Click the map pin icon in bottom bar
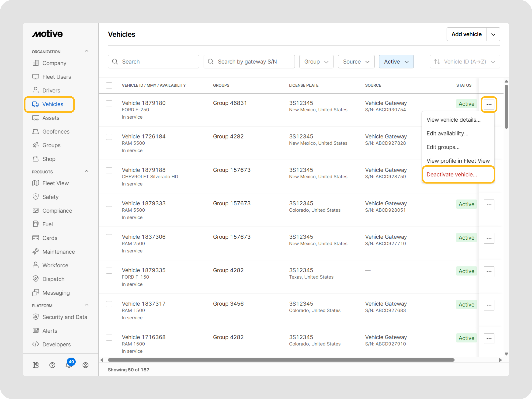The image size is (532, 399). coord(36,365)
